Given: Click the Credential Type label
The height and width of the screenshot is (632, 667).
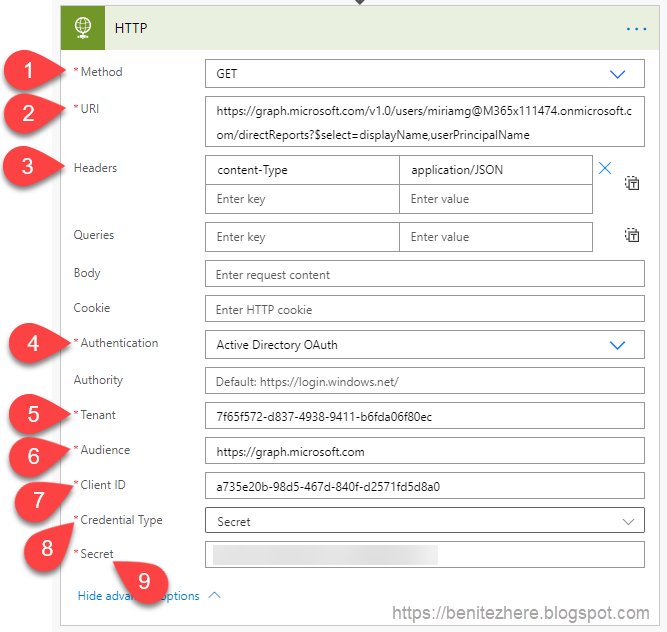Looking at the screenshot, I should (x=121, y=520).
